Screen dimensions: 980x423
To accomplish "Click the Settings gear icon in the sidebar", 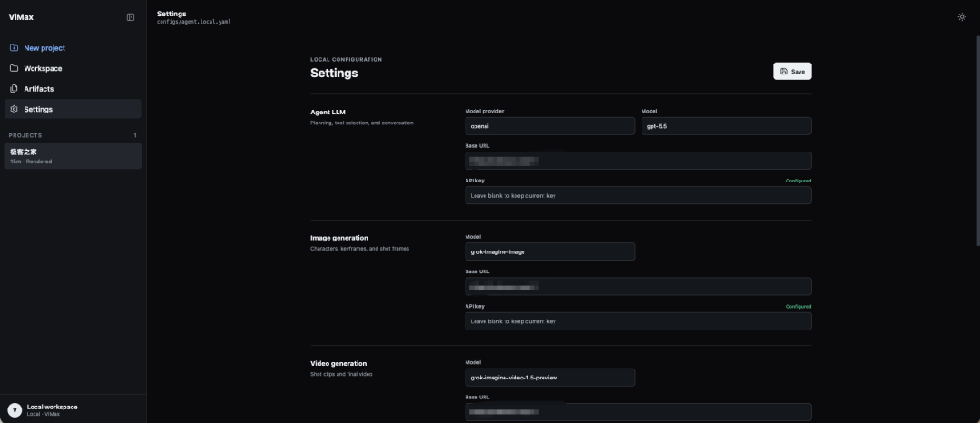I will 14,109.
